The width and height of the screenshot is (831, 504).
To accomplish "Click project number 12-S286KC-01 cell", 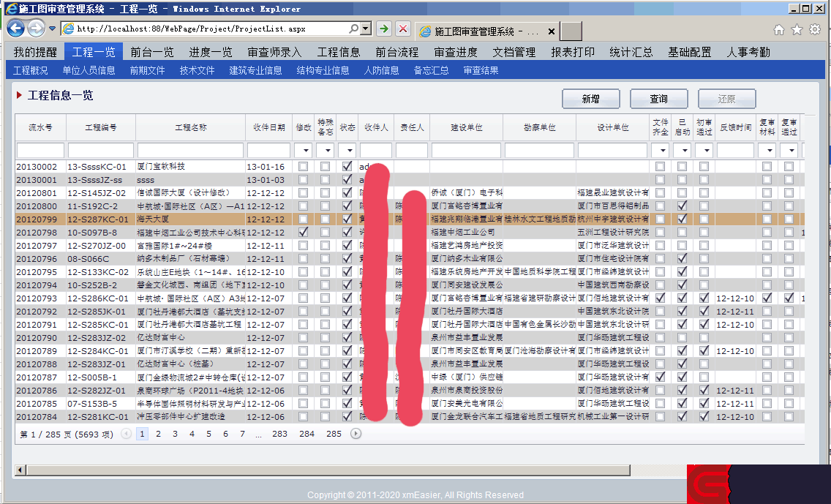I will pos(101,298).
